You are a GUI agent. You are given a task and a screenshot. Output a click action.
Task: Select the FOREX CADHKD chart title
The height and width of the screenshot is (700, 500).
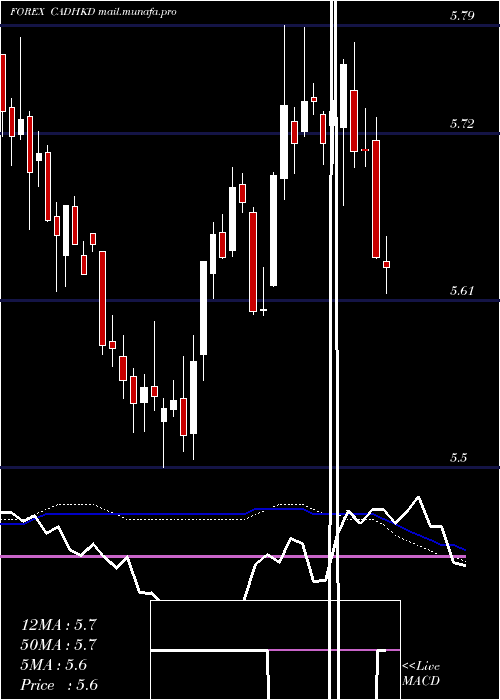click(x=93, y=12)
